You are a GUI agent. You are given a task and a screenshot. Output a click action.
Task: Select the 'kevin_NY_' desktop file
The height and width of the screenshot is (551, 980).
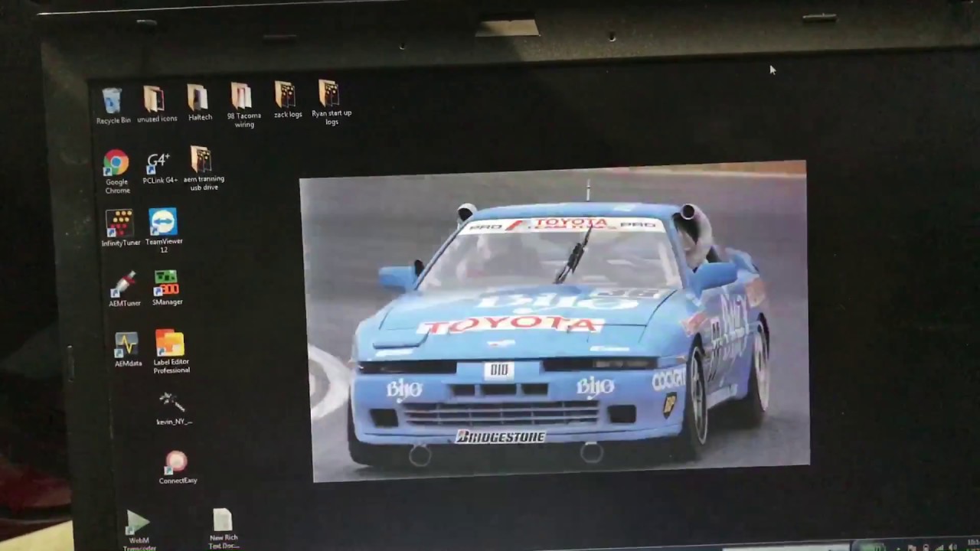pos(173,409)
